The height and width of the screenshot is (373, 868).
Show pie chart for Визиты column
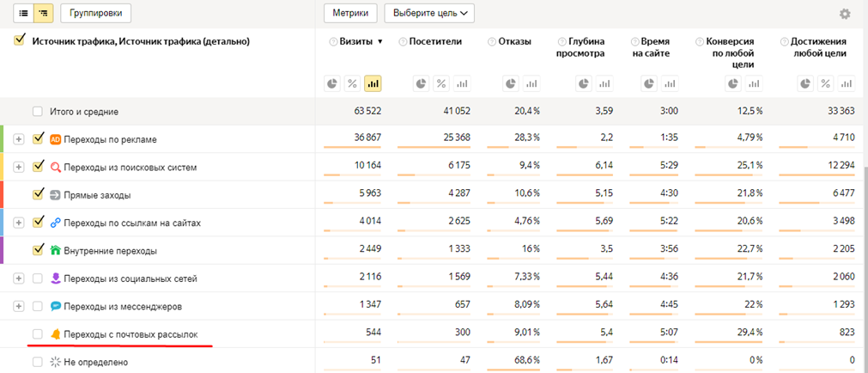click(332, 83)
